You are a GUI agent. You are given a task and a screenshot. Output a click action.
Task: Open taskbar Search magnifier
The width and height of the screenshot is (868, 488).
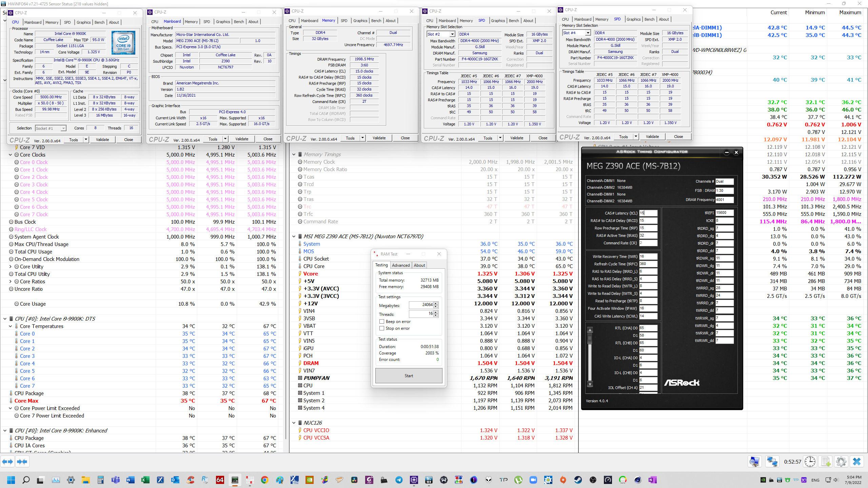point(26,480)
